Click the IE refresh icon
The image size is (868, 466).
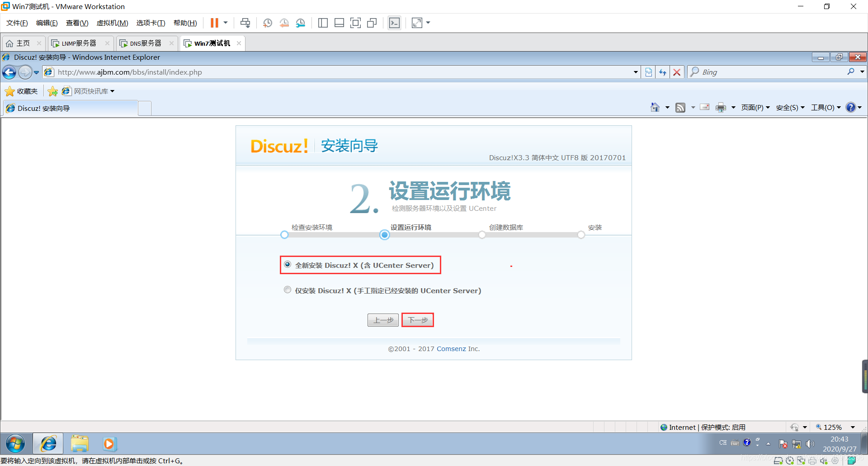(x=662, y=72)
